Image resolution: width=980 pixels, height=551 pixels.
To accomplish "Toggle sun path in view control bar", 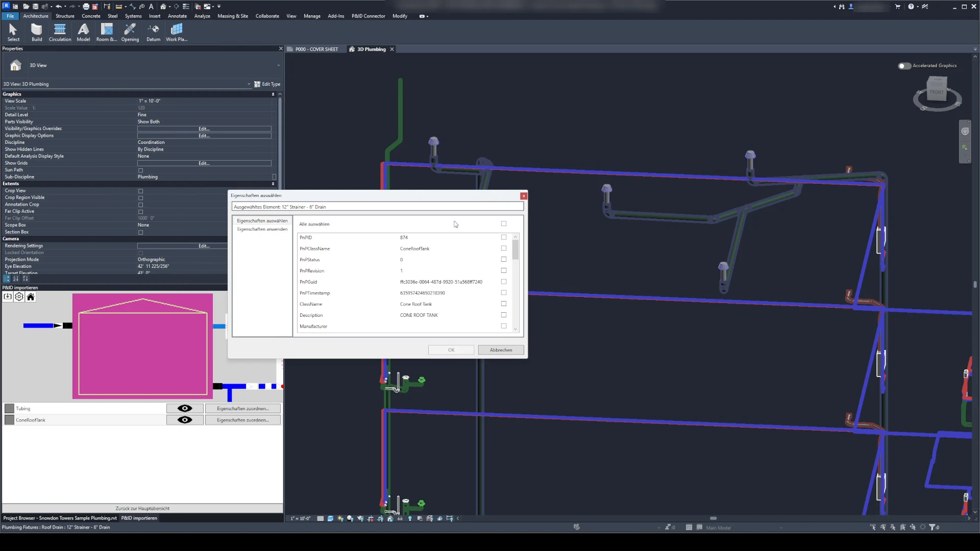I will pos(340,518).
